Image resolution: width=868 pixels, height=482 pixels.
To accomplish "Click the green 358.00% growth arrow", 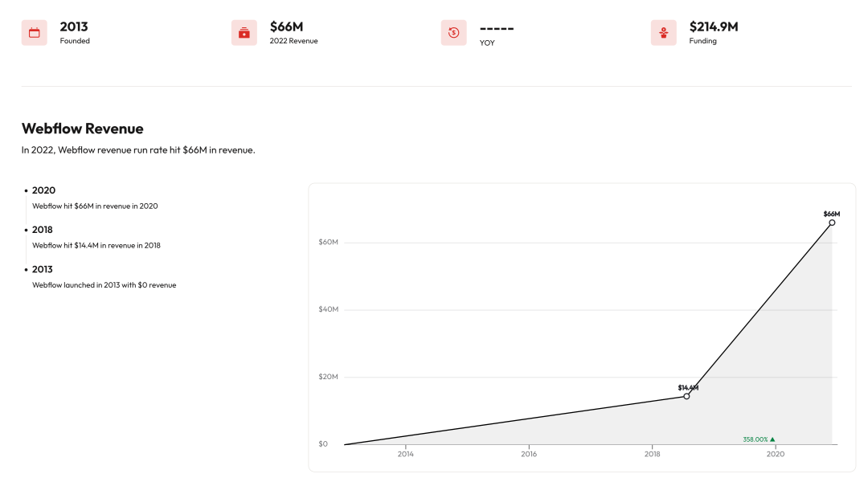I will 772,439.
